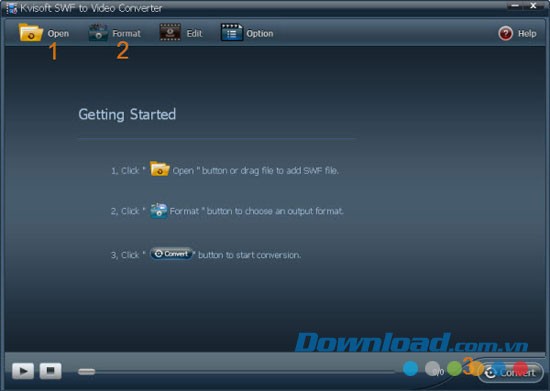This screenshot has width=550, height=391.
Task: Click text "button to start conversion."
Action: pyautogui.click(x=249, y=255)
